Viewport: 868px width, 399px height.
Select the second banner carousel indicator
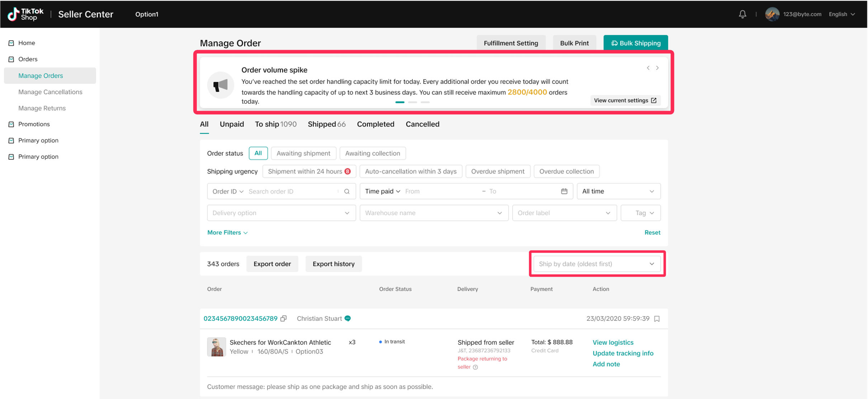412,102
